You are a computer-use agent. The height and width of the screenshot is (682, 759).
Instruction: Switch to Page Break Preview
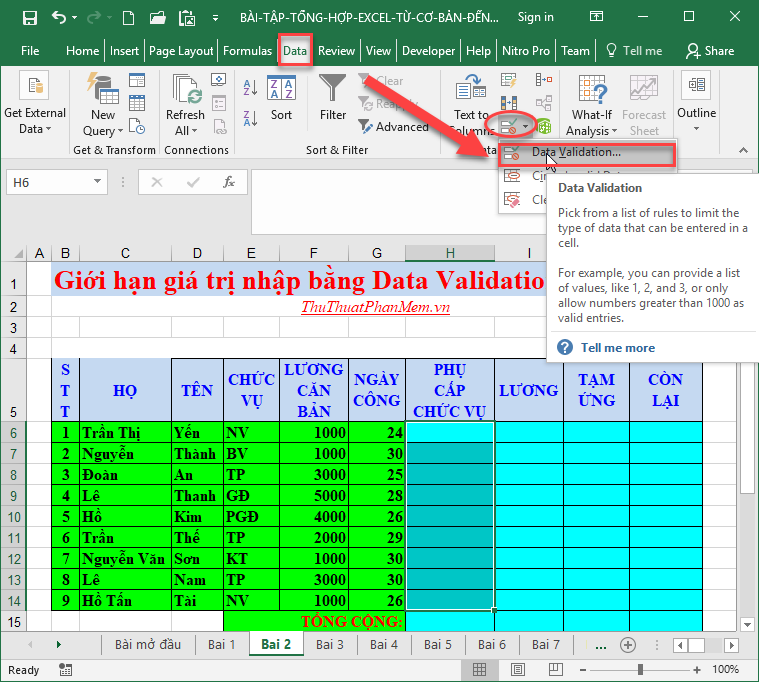555,669
